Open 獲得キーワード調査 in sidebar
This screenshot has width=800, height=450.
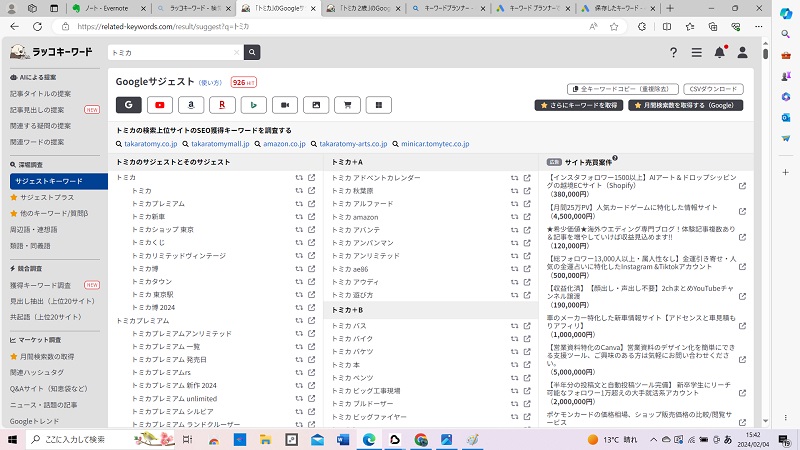(x=40, y=285)
